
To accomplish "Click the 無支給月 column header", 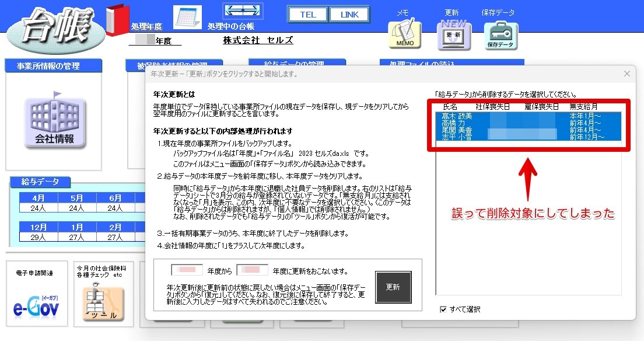I will click(583, 106).
